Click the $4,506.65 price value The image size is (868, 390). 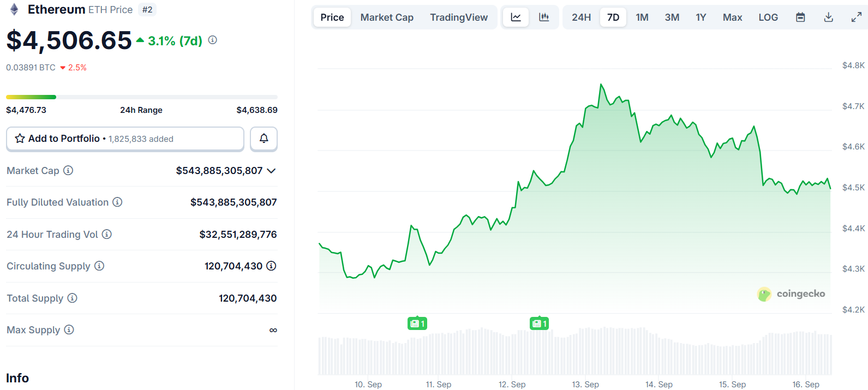tap(69, 40)
